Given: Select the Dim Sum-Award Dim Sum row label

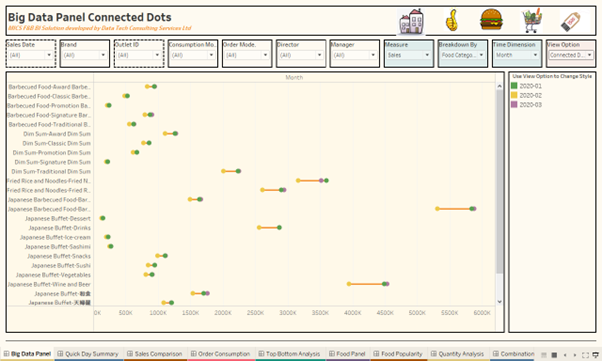Looking at the screenshot, I should point(57,134).
